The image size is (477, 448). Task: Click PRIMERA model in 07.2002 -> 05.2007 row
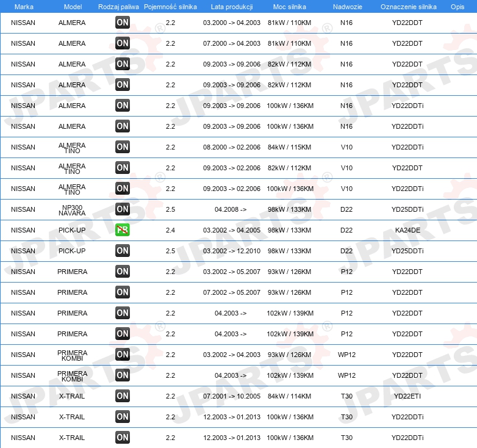click(73, 292)
